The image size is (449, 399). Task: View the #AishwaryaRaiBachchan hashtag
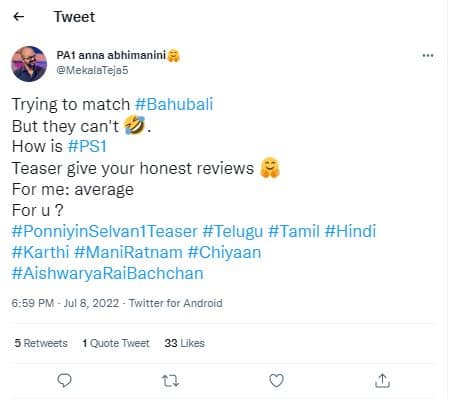tap(107, 274)
